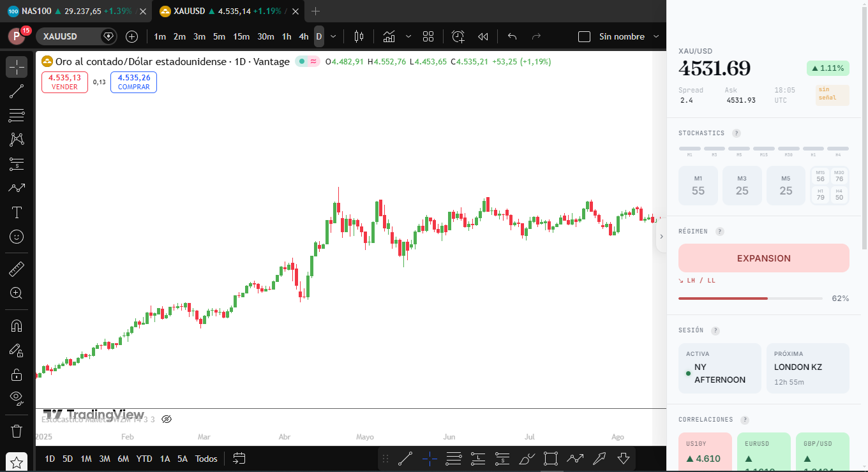
Task: Open the layout setup square icon
Action: pyautogui.click(x=584, y=36)
